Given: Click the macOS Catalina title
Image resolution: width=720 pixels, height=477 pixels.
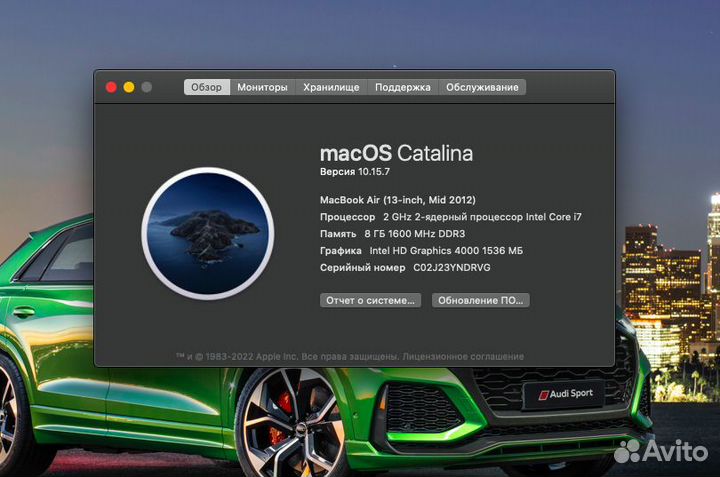Looking at the screenshot, I should 396,153.
